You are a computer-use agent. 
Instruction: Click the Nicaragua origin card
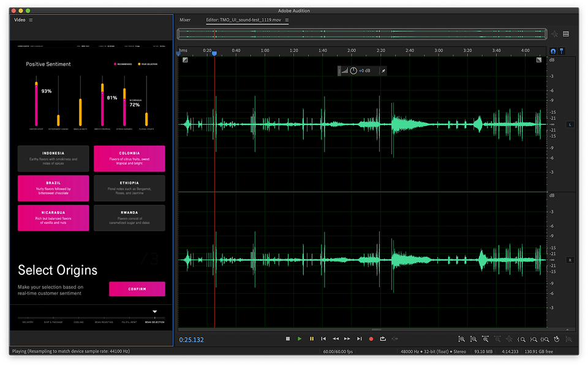pyautogui.click(x=53, y=218)
